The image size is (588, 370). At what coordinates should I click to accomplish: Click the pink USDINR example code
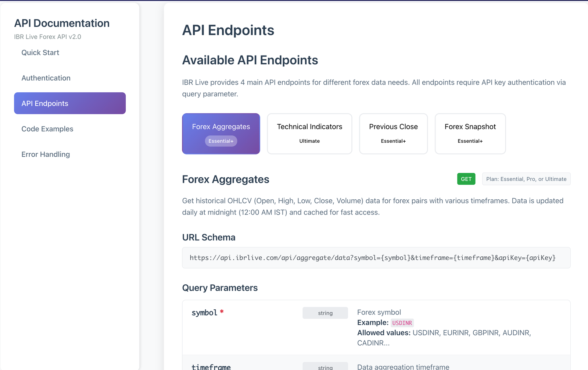click(402, 323)
